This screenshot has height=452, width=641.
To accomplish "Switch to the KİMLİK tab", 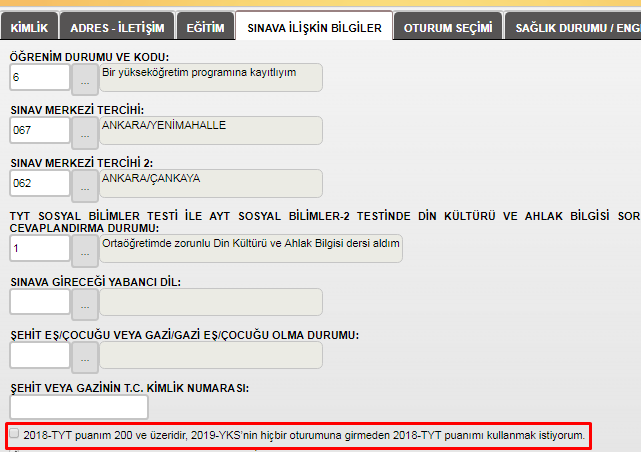I will coord(29,28).
